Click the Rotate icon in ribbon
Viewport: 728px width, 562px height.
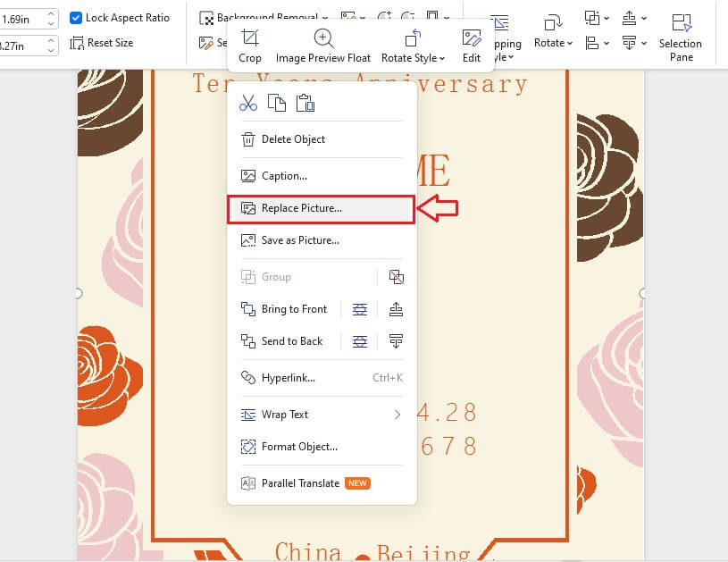coord(553,22)
